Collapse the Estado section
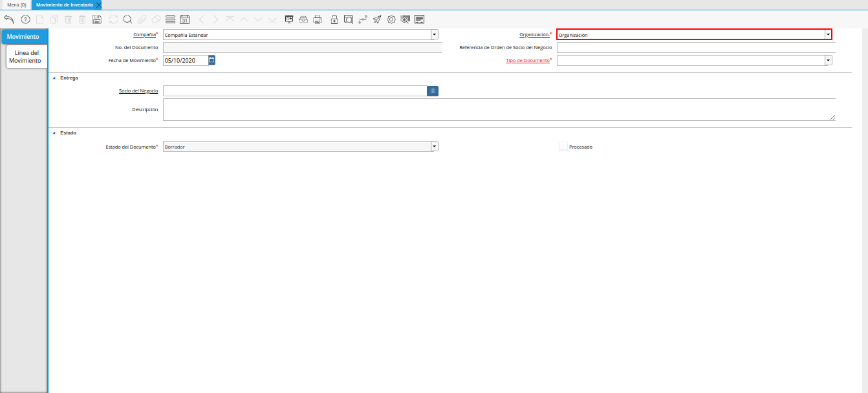The height and width of the screenshot is (393, 868). 54,133
